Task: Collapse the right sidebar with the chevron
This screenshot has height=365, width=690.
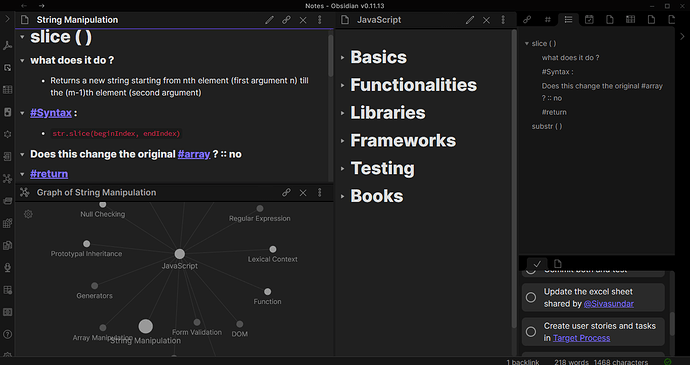Action: 683,37
